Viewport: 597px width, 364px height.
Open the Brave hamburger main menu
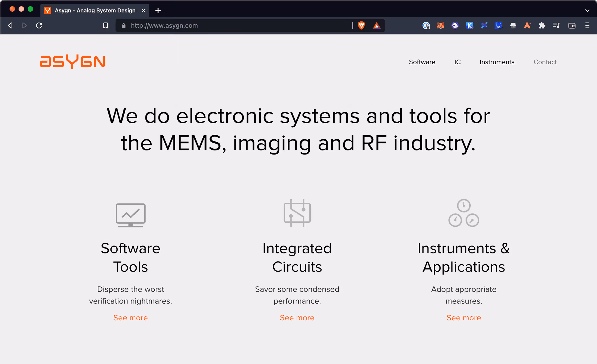pyautogui.click(x=587, y=25)
